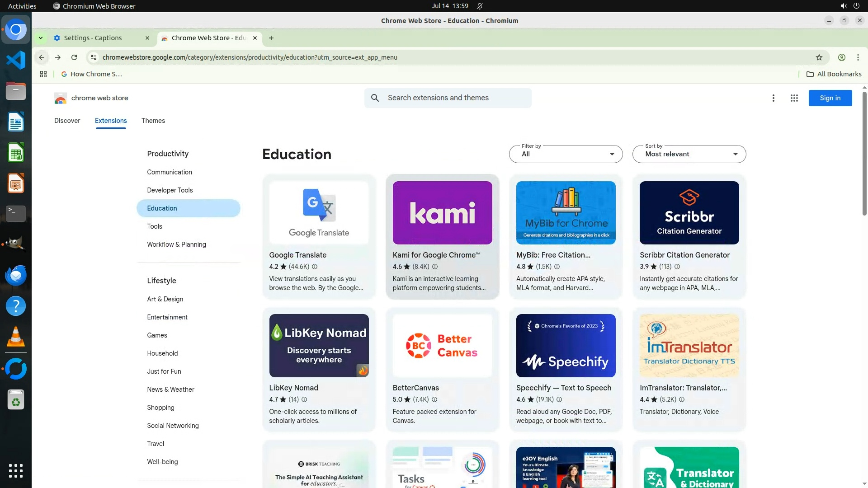This screenshot has height=488, width=868.
Task: Select the Workflow & Planning category
Action: click(x=176, y=244)
